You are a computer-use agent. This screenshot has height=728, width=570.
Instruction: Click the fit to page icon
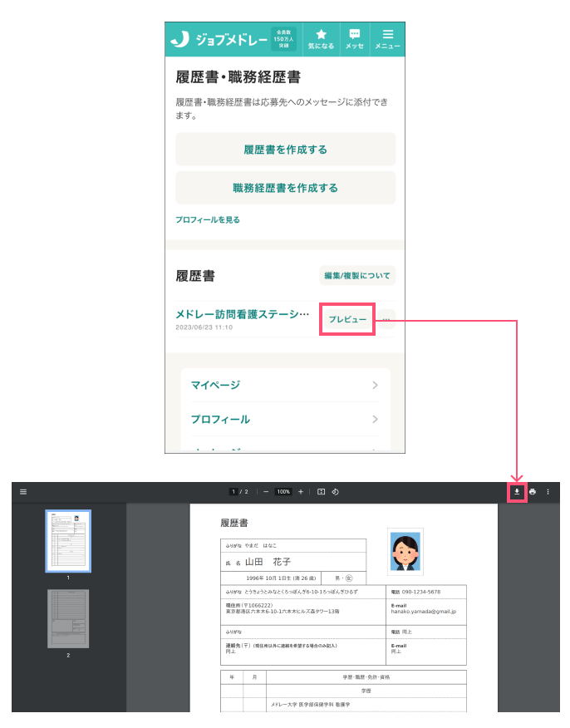(321, 492)
